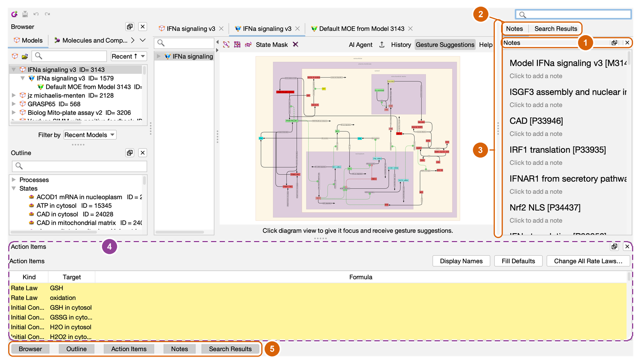Close the Default MOE from Model 3143 tab

[410, 29]
